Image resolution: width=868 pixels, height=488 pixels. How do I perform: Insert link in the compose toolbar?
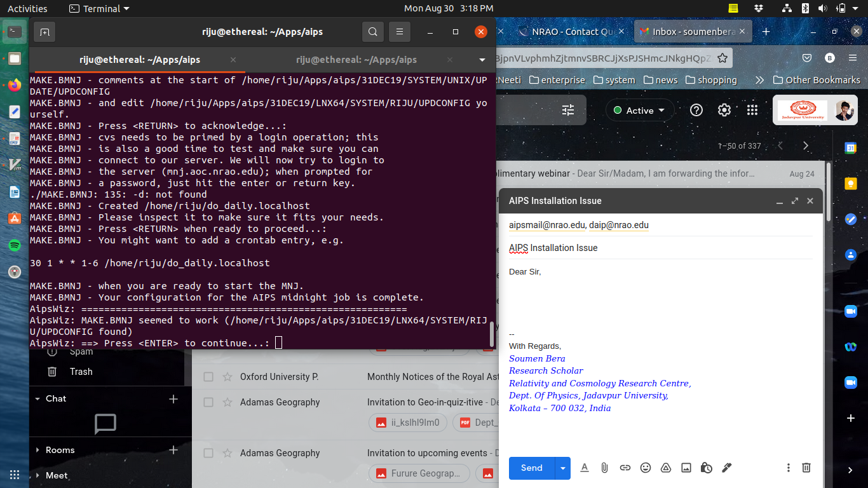[625, 468]
